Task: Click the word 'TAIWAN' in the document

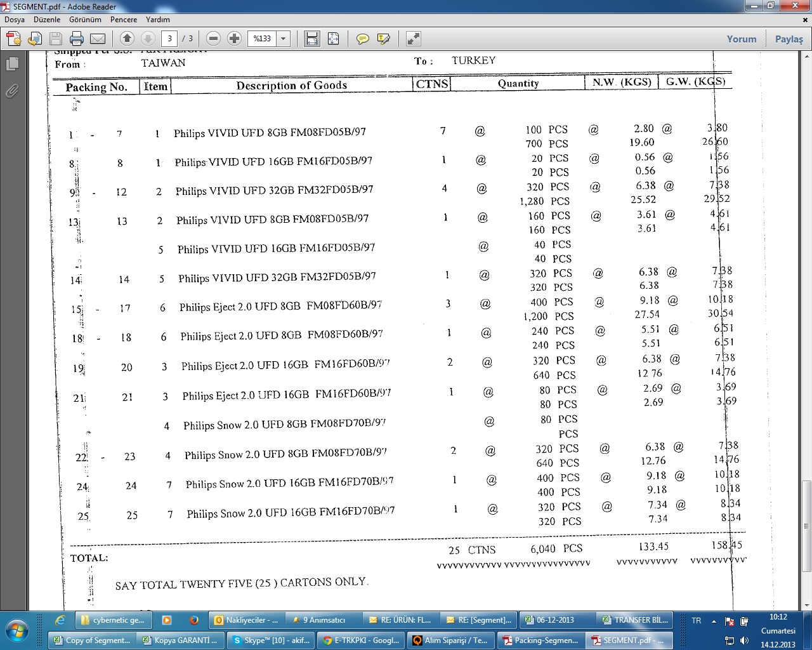Action: point(164,63)
